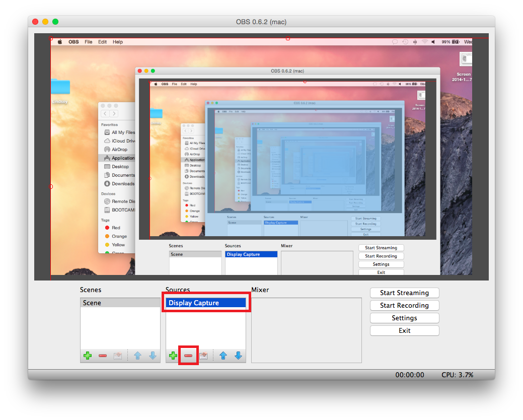Move scene down with the Scenes down arrow

point(153,356)
